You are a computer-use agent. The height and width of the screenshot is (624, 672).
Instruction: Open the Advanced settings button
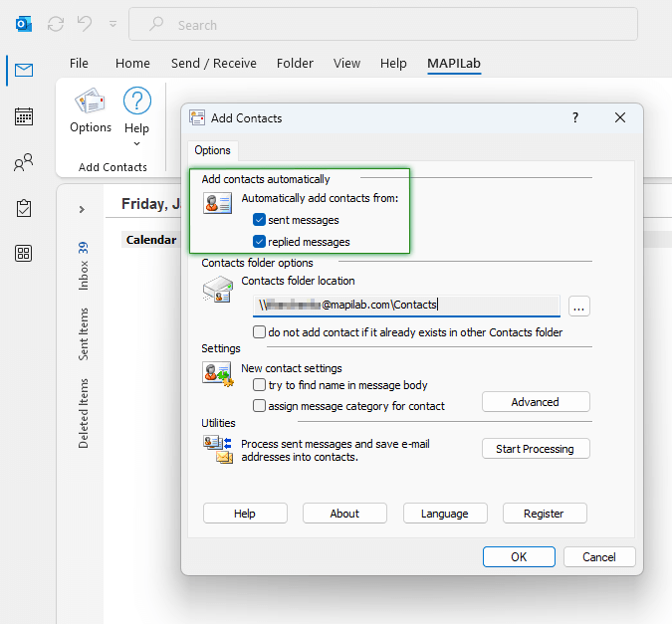(536, 402)
